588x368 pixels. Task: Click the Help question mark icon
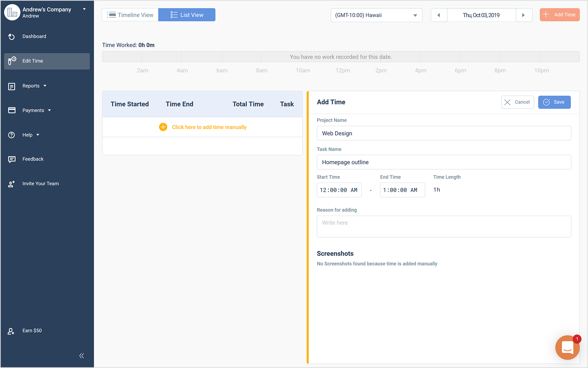(12, 135)
